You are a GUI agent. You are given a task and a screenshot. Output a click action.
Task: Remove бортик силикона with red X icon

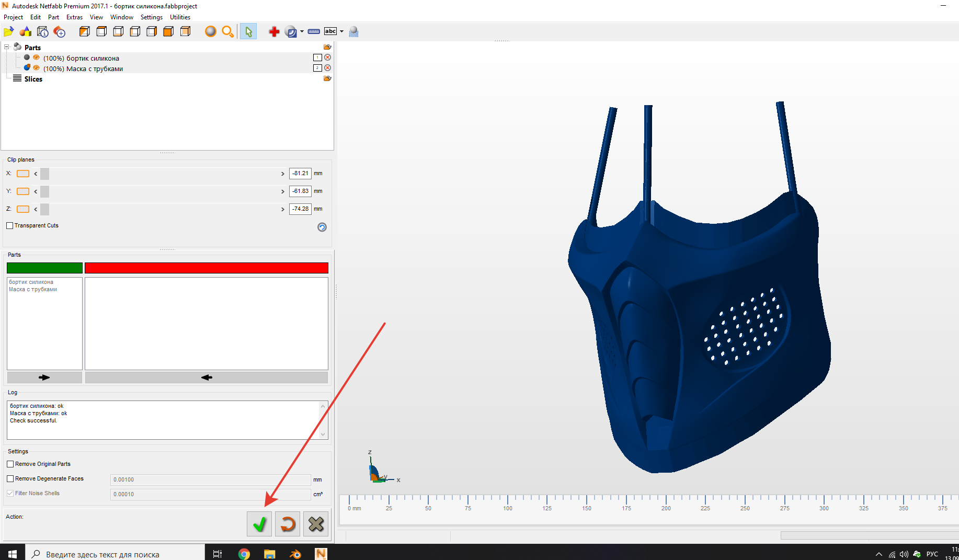(327, 58)
